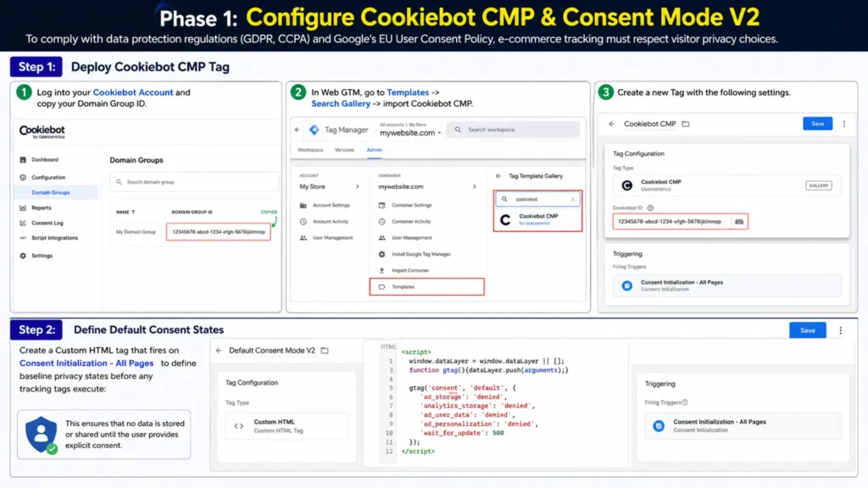Image resolution: width=868 pixels, height=488 pixels.
Task: Click the Script Integrations code icon
Action: (x=23, y=238)
